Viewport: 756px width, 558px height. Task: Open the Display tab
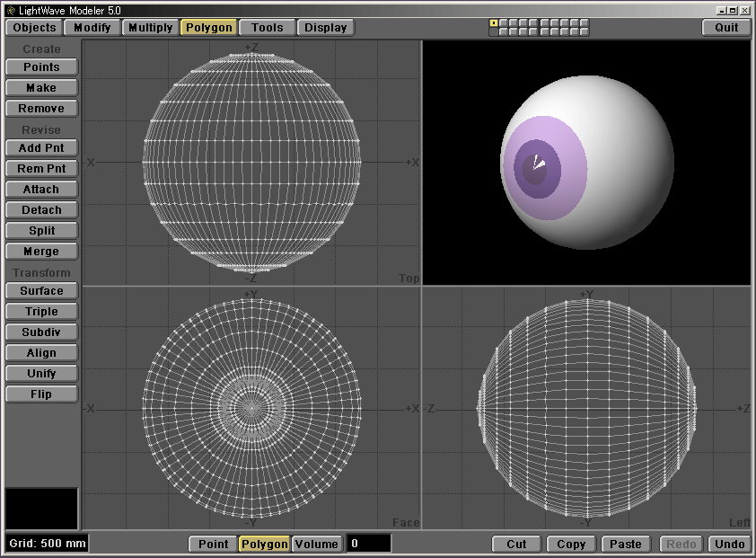click(x=325, y=27)
